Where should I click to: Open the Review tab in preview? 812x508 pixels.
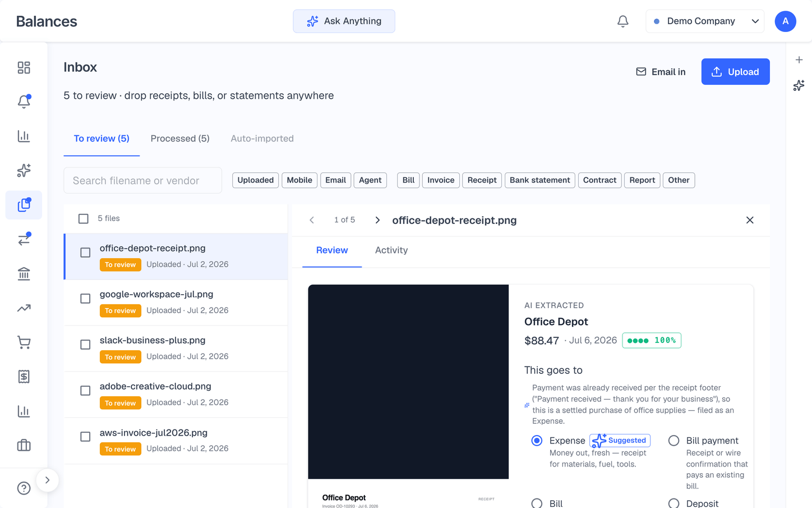(x=332, y=250)
